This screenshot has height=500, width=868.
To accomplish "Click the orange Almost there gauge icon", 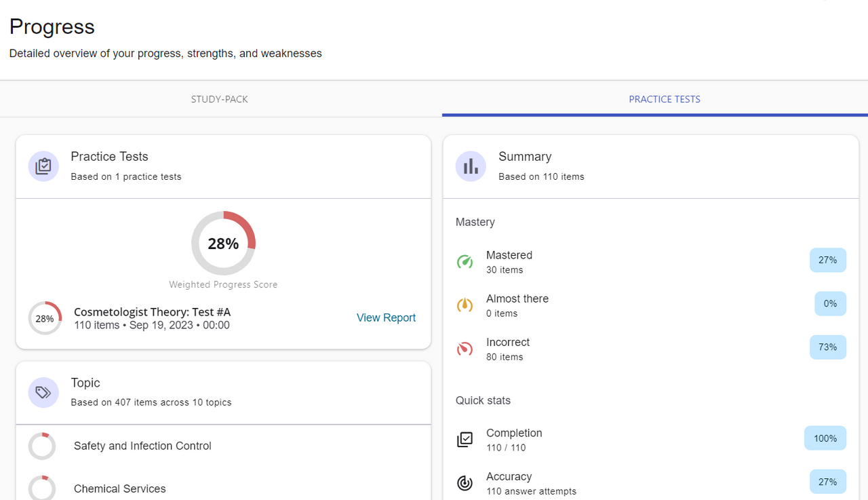I will tap(465, 305).
